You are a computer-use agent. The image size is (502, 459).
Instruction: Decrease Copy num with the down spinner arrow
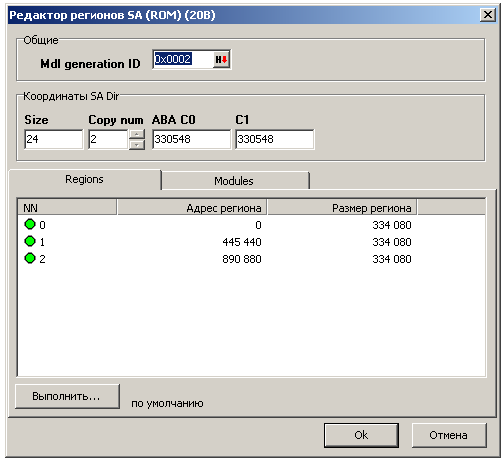click(137, 145)
